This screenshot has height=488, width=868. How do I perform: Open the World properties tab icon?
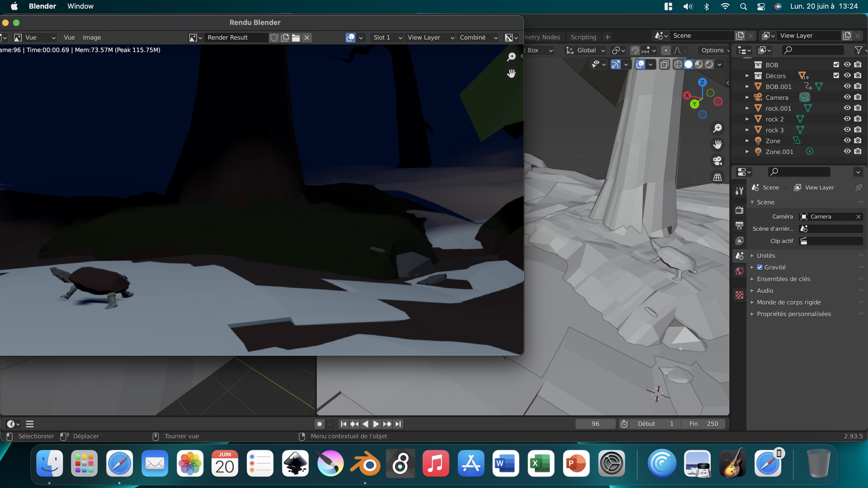(740, 271)
